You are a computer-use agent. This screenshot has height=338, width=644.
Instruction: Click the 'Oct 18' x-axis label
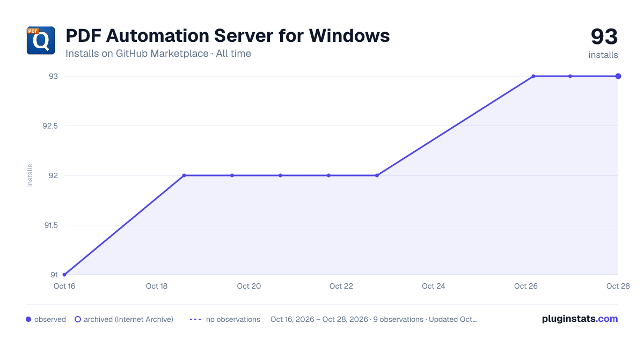[157, 286]
